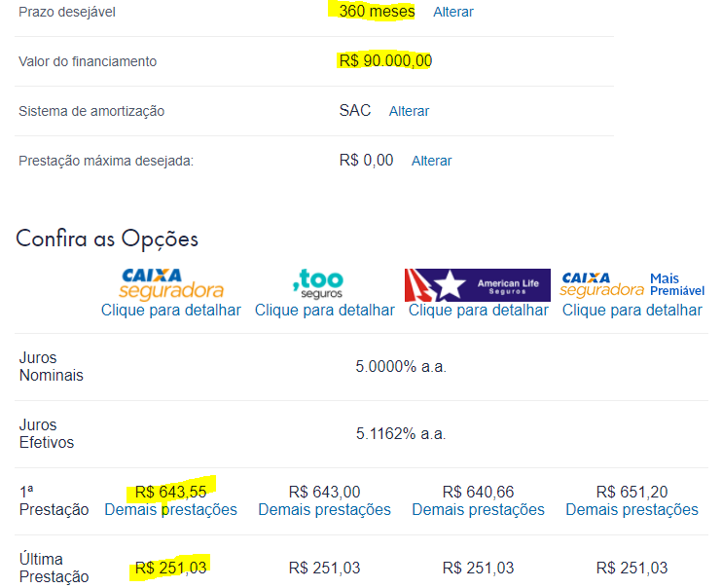The image size is (722, 588).
Task: Click Alterar next to SAC amortization
Action: point(409,111)
